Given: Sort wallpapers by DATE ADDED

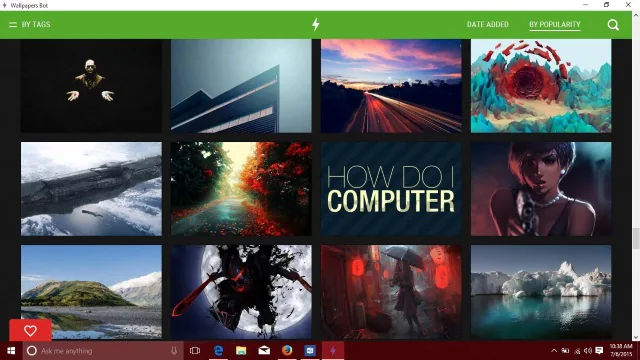Looking at the screenshot, I should (488, 24).
